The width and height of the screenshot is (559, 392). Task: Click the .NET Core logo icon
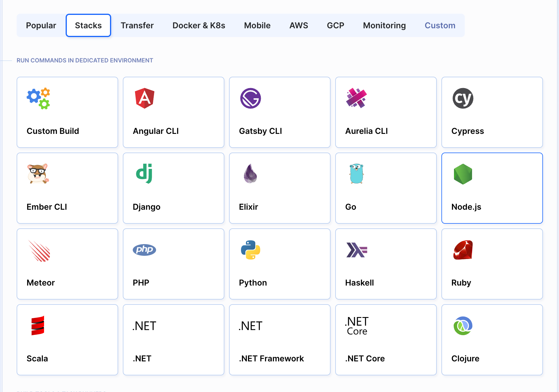tap(357, 325)
